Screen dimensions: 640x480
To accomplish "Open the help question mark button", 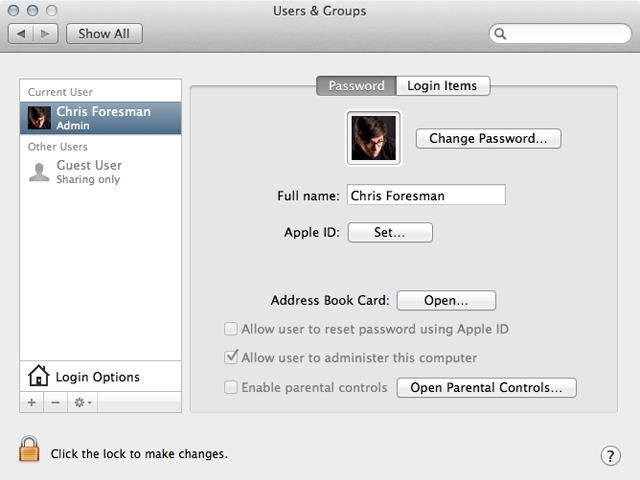I will coord(610,456).
